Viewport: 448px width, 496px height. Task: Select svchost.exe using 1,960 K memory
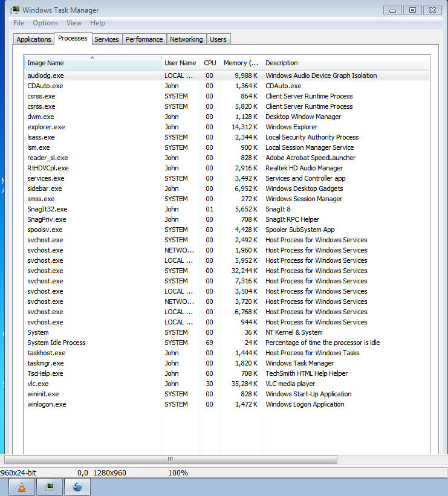pos(227,250)
